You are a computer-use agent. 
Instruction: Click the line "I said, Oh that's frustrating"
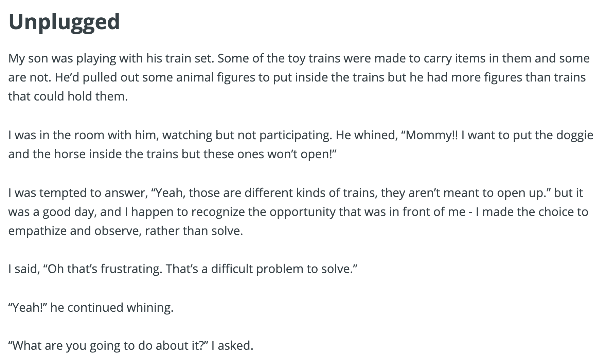tap(183, 269)
